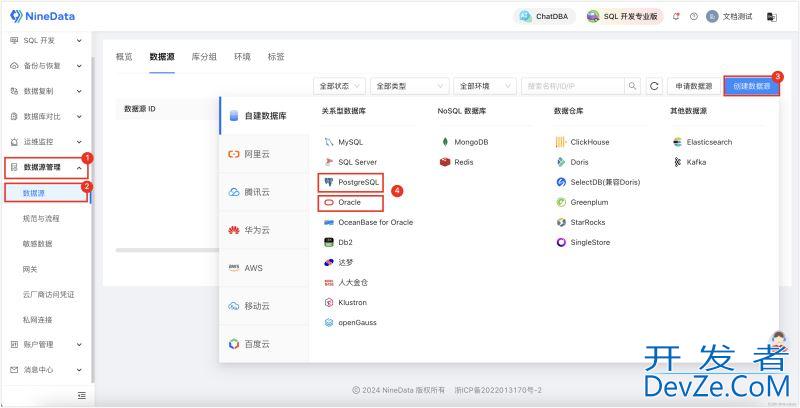800x408 pixels.
Task: Collapse the sidebar with the fold icon
Action: (x=82, y=395)
